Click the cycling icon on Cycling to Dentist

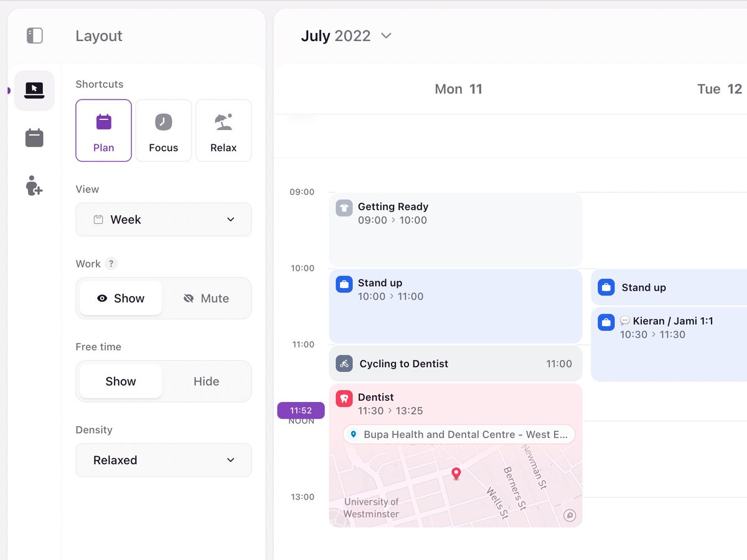click(x=344, y=363)
